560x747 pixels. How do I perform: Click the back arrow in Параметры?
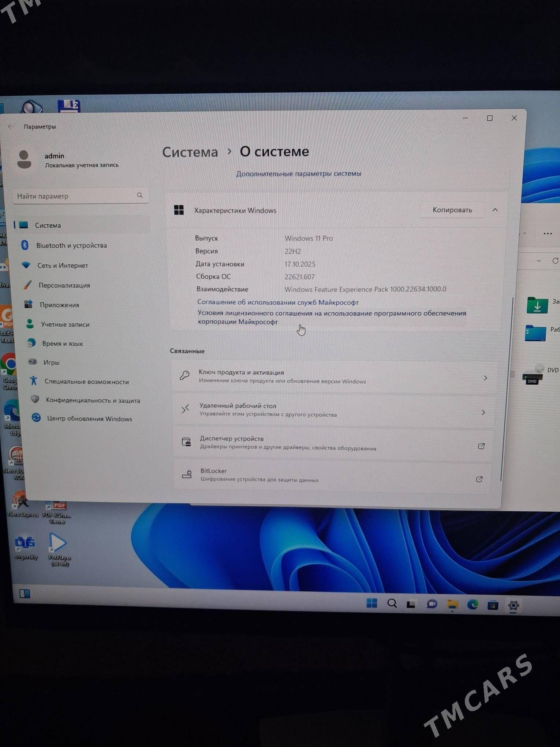coord(11,126)
